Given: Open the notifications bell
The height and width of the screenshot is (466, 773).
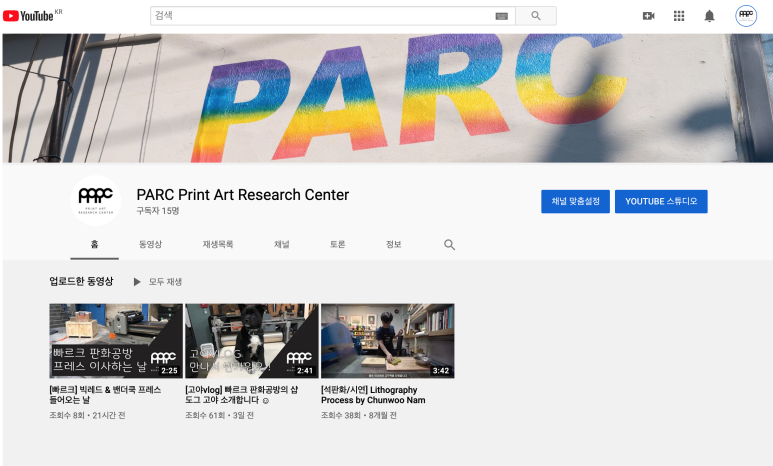Looking at the screenshot, I should point(709,16).
